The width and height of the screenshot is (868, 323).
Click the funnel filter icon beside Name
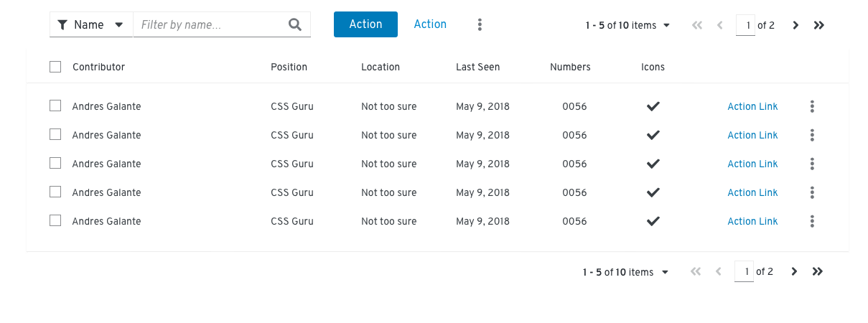click(62, 25)
